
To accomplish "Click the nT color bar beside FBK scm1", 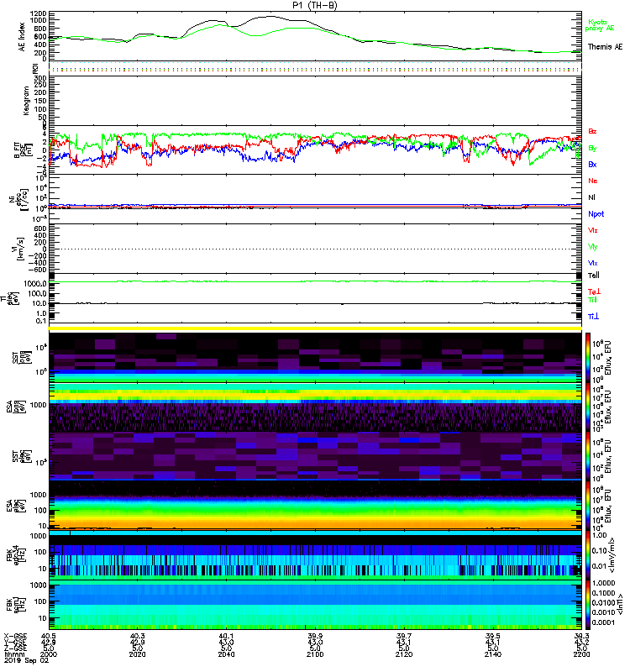I will [x=588, y=604].
